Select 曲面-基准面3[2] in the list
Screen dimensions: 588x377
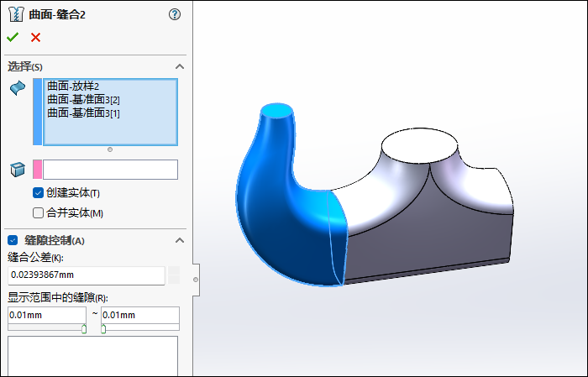click(83, 99)
